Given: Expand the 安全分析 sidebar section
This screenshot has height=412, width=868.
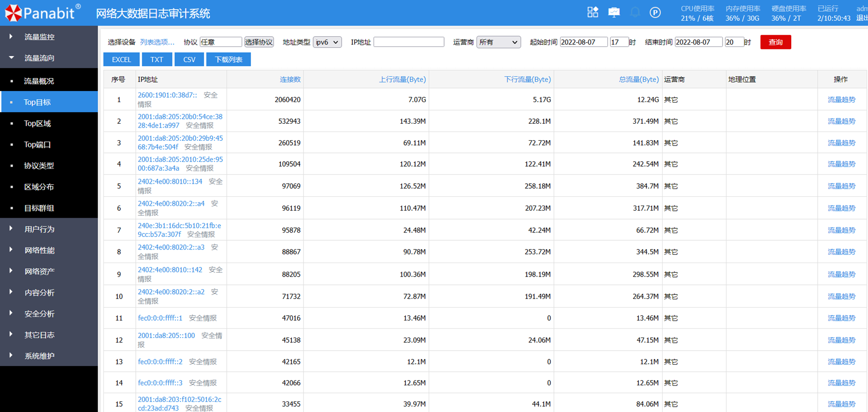Looking at the screenshot, I should 49,314.
